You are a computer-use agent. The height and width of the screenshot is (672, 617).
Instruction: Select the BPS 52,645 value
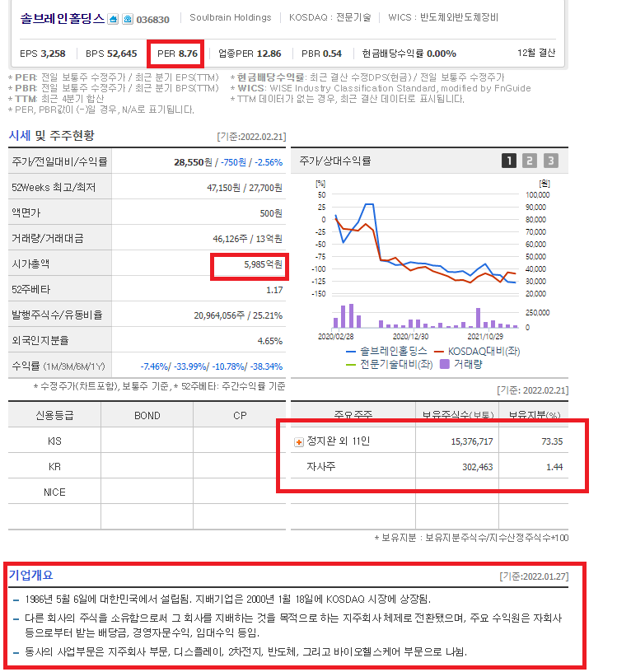(x=111, y=54)
